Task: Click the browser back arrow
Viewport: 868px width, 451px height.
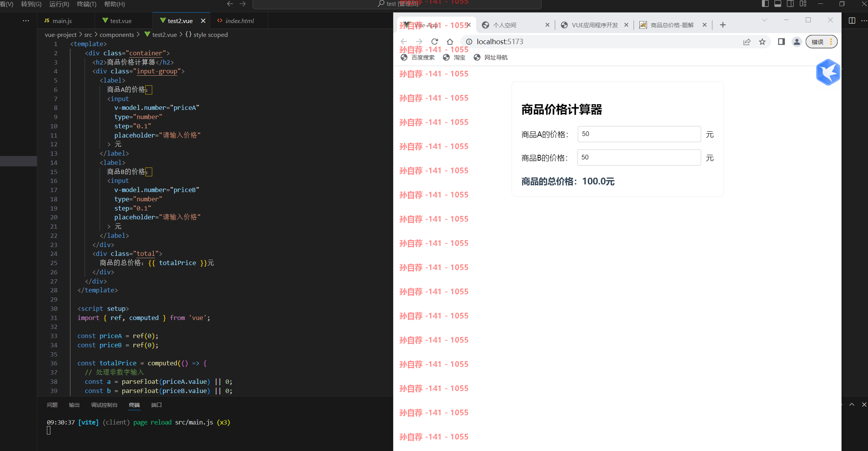Action: point(404,41)
